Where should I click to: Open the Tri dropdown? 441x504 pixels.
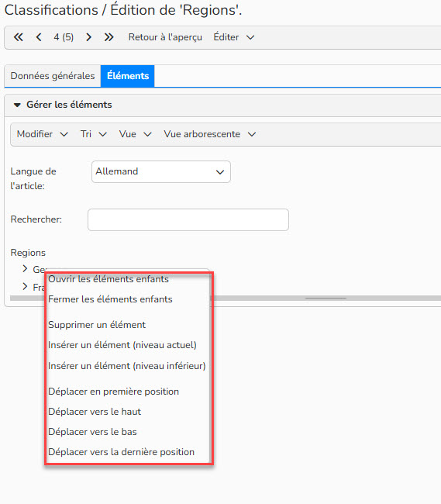94,134
